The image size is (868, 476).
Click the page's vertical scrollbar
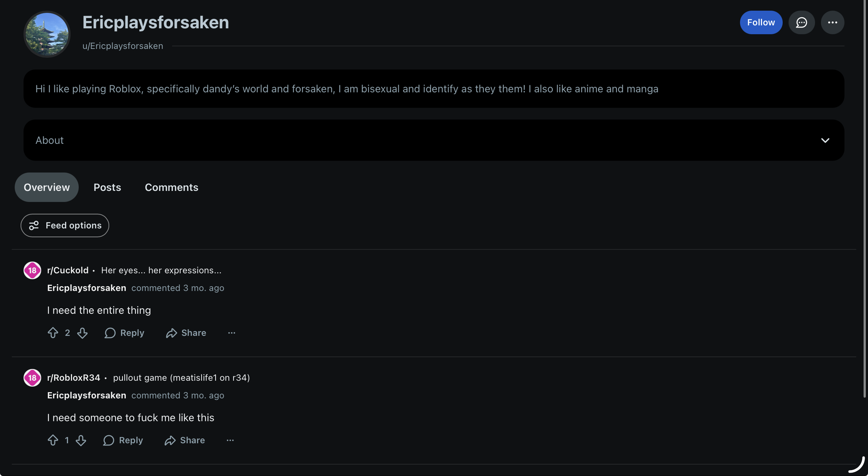point(865,199)
